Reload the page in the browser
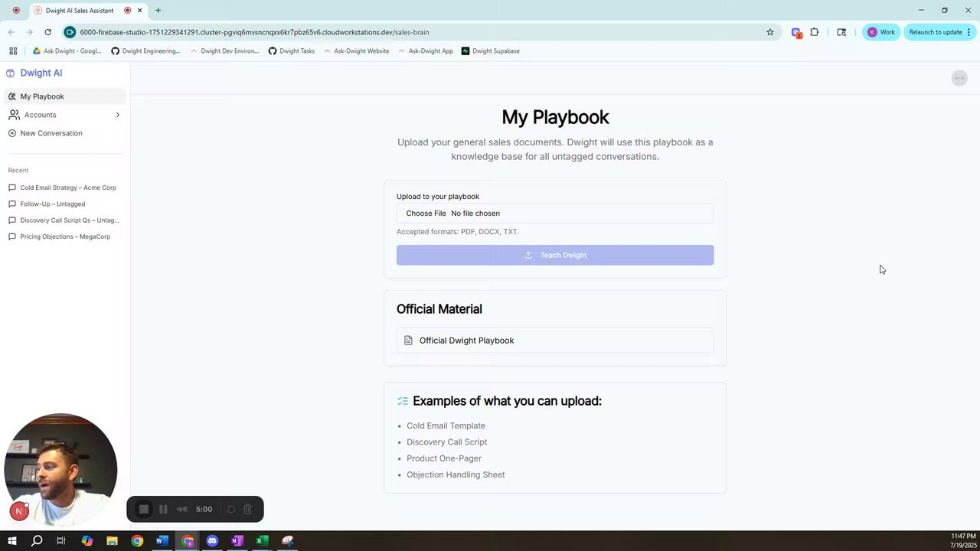 (47, 32)
